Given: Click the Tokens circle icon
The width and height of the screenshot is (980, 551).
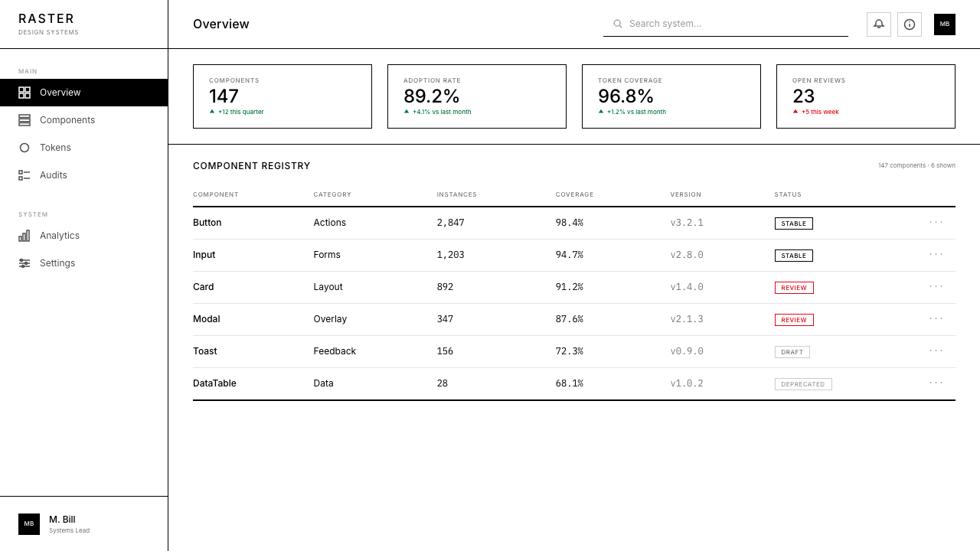Looking at the screenshot, I should point(24,148).
